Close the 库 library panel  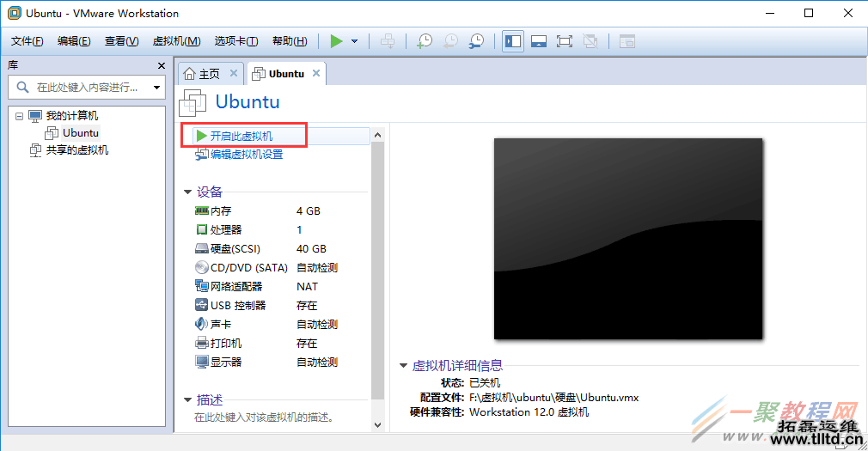pyautogui.click(x=161, y=66)
